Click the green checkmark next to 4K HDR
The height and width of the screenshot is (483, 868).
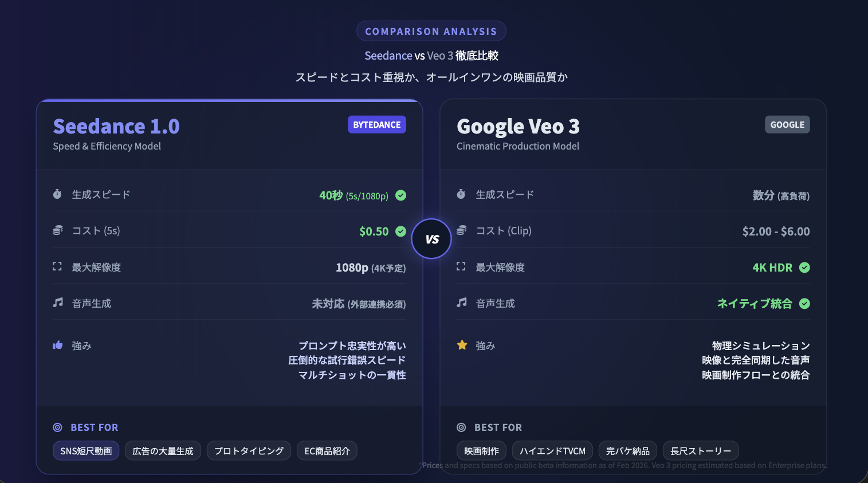click(x=804, y=268)
